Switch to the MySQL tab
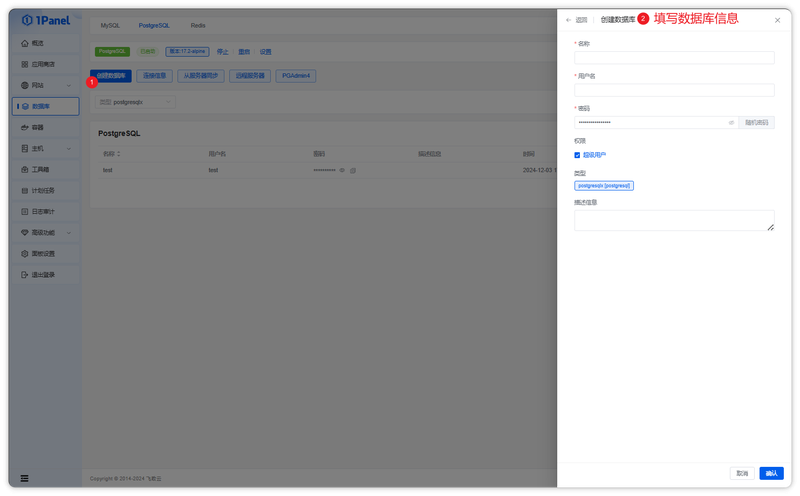This screenshot has width=800, height=496. point(110,26)
